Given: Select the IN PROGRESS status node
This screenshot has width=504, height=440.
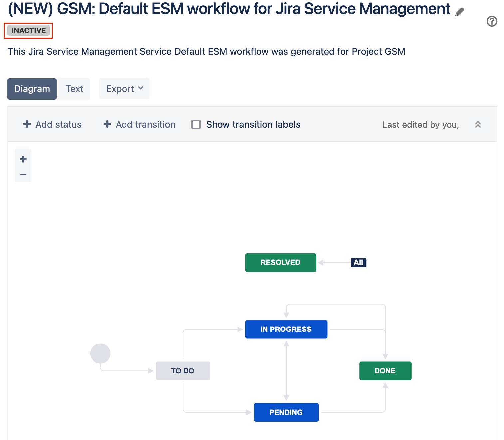Looking at the screenshot, I should pos(286,330).
